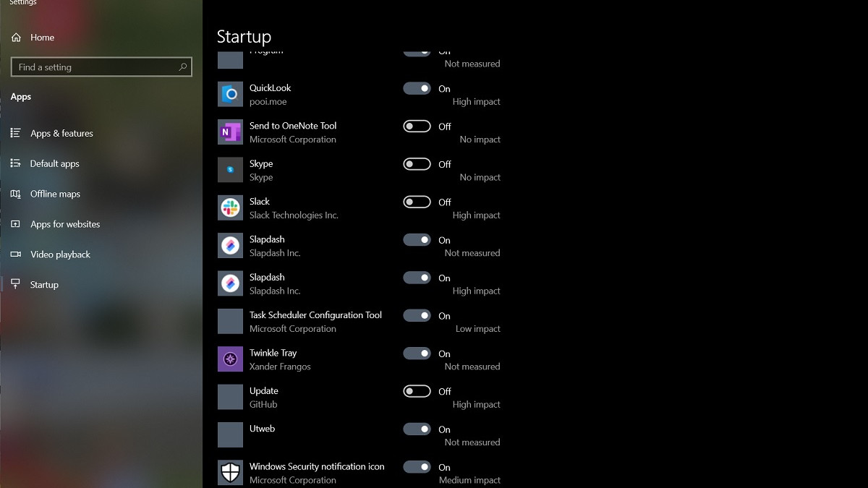The width and height of the screenshot is (868, 488).
Task: Disable Task Scheduler Configuration Tool startup
Action: pos(417,315)
